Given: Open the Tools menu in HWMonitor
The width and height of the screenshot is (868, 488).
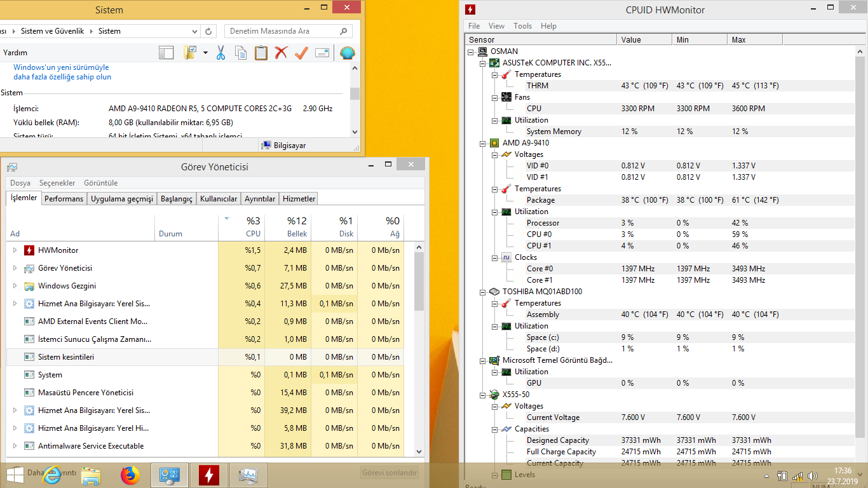Looking at the screenshot, I should pyautogui.click(x=522, y=26).
